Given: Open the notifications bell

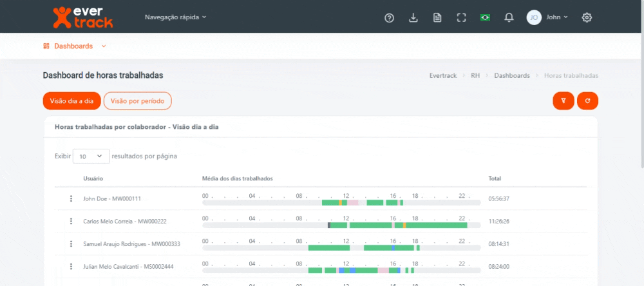Looking at the screenshot, I should pyautogui.click(x=509, y=17).
